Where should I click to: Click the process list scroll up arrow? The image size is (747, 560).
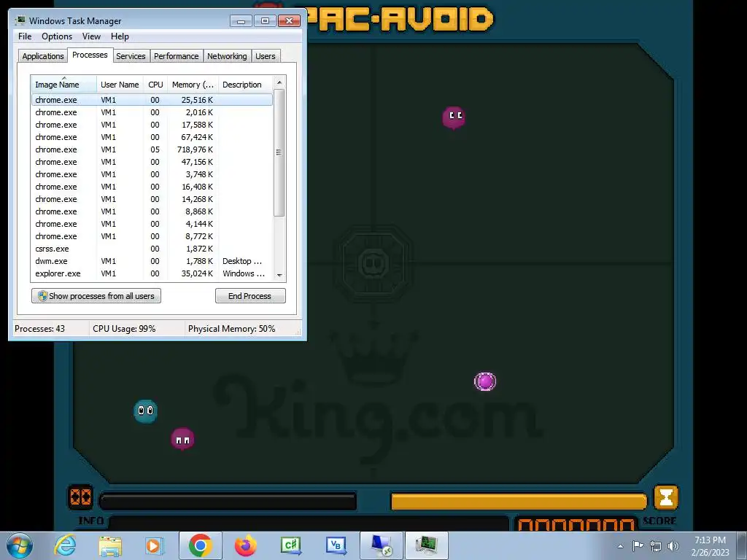(x=279, y=82)
